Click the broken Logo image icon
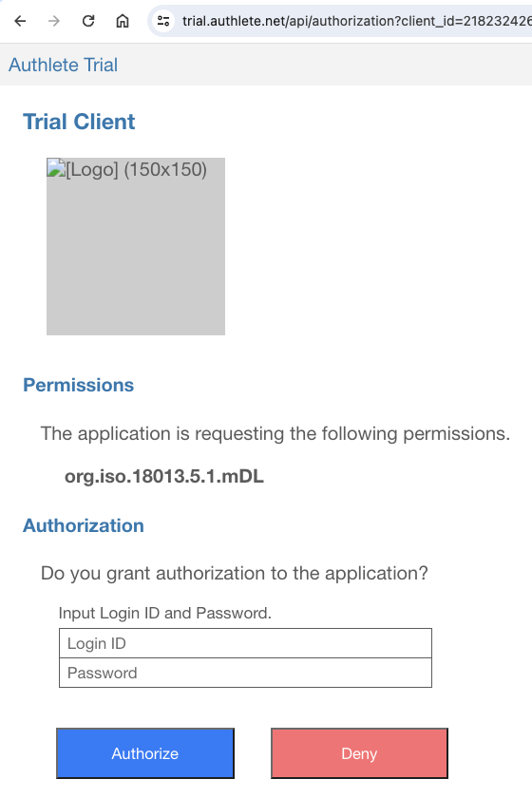This screenshot has width=532, height=798. (x=56, y=168)
